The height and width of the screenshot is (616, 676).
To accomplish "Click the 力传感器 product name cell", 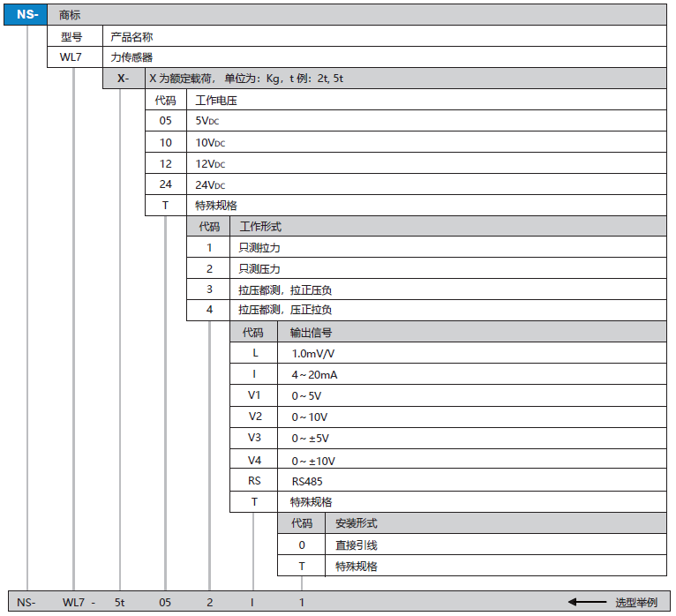I will tap(131, 57).
